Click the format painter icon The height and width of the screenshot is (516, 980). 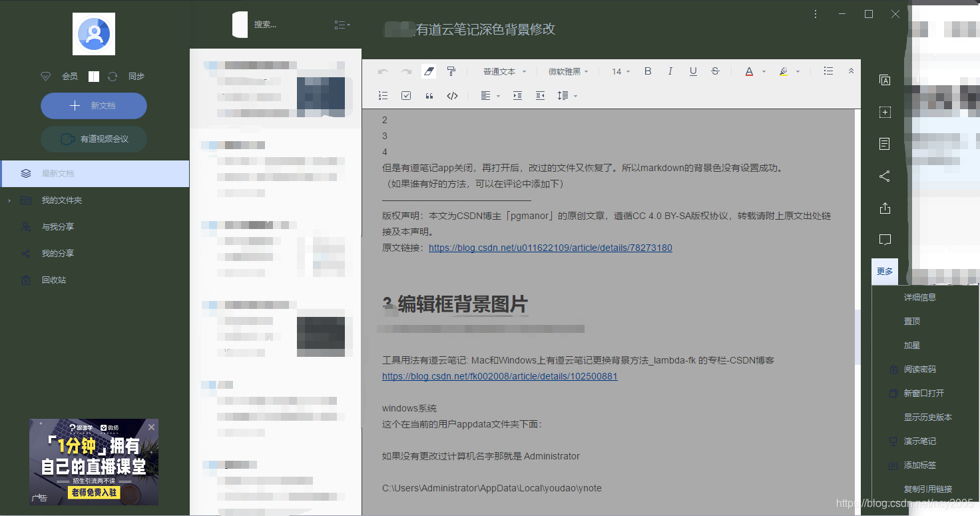(x=452, y=71)
